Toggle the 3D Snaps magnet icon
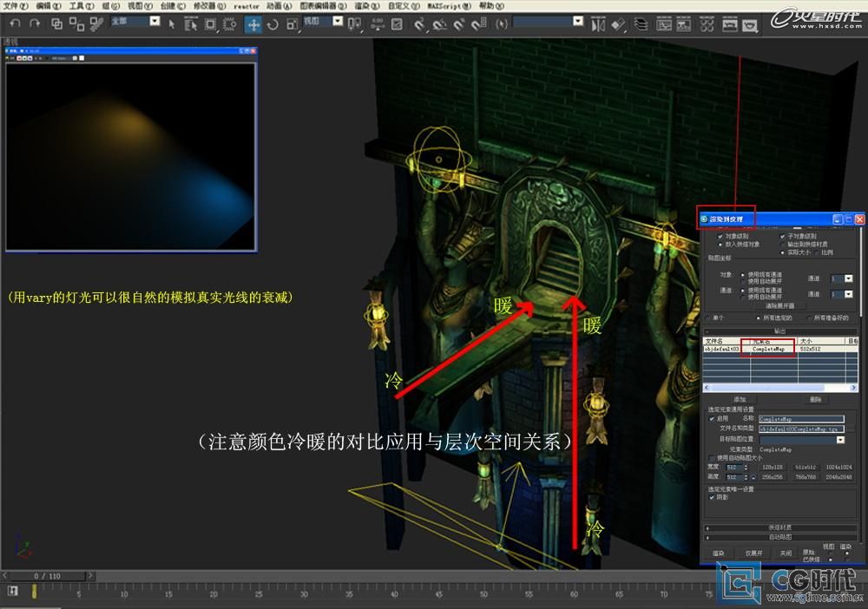Image resolution: width=868 pixels, height=609 pixels. point(419,24)
